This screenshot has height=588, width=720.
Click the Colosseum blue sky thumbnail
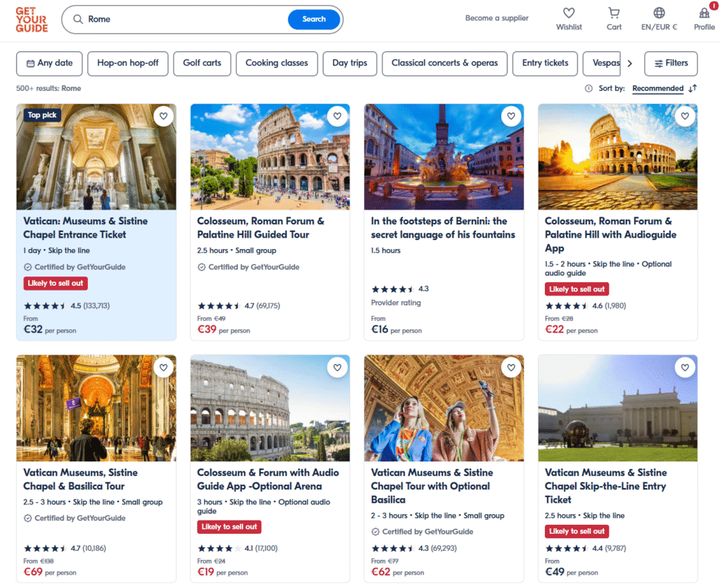point(270,157)
